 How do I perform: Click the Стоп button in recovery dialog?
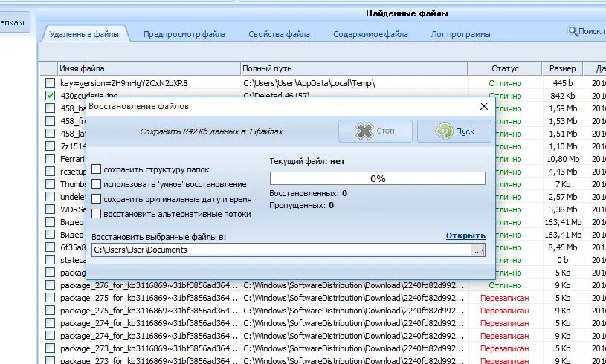[x=375, y=131]
